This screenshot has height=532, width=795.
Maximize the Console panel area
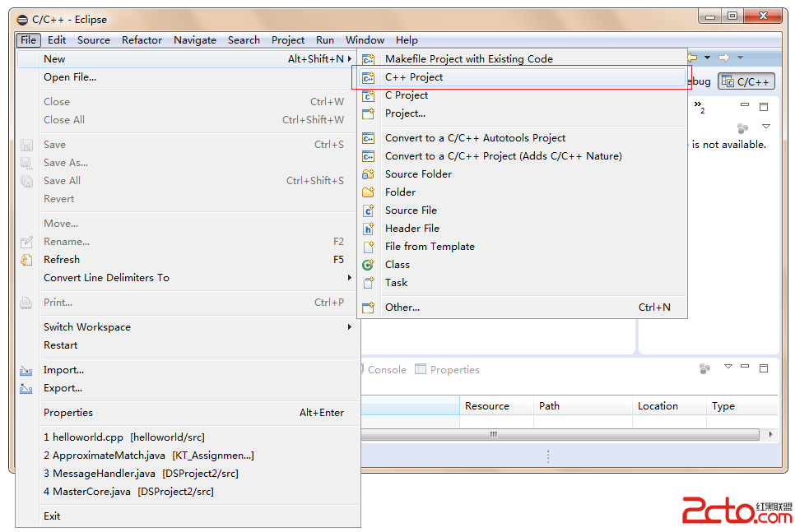[764, 368]
